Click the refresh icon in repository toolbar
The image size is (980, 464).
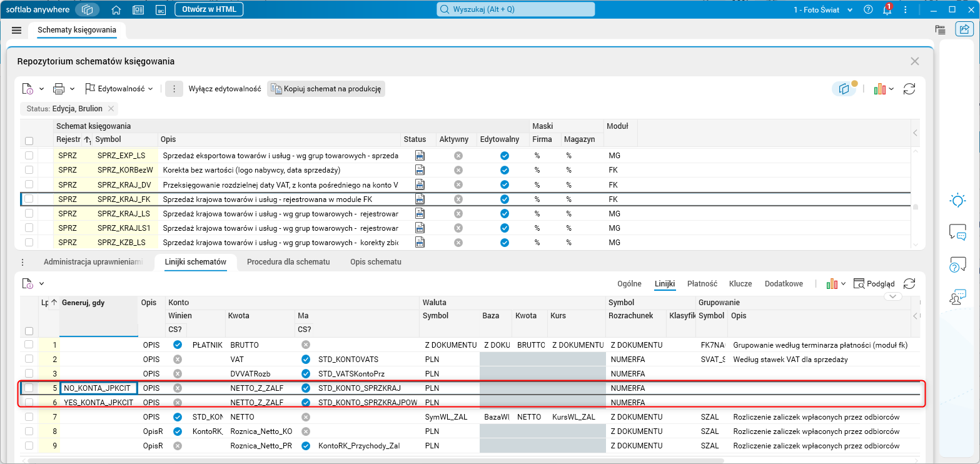tap(909, 89)
